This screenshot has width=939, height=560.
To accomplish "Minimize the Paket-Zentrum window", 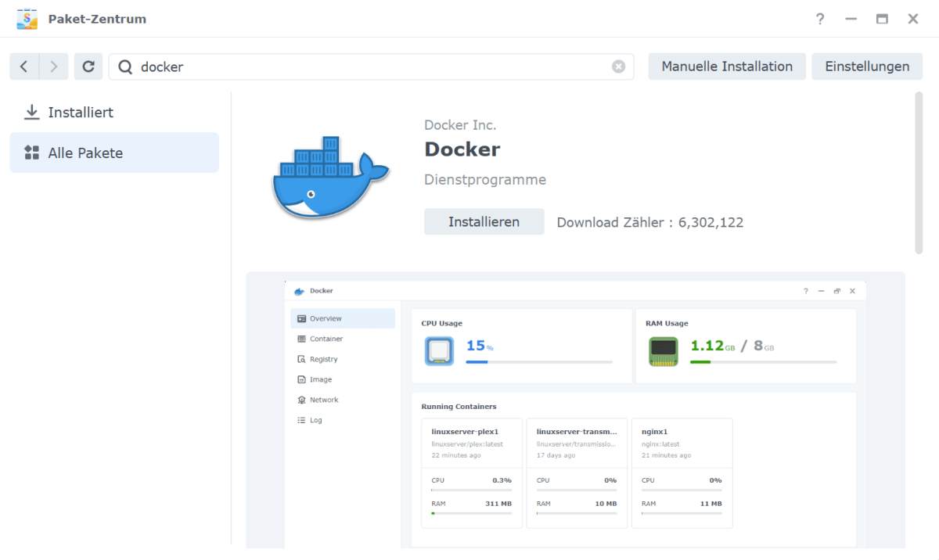I will pyautogui.click(x=851, y=19).
